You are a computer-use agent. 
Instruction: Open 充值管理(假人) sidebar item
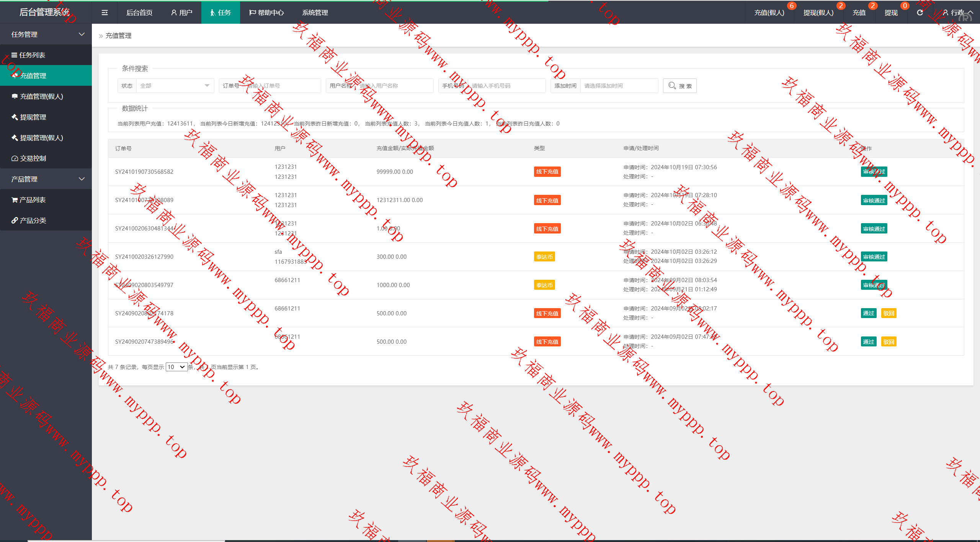pos(41,96)
